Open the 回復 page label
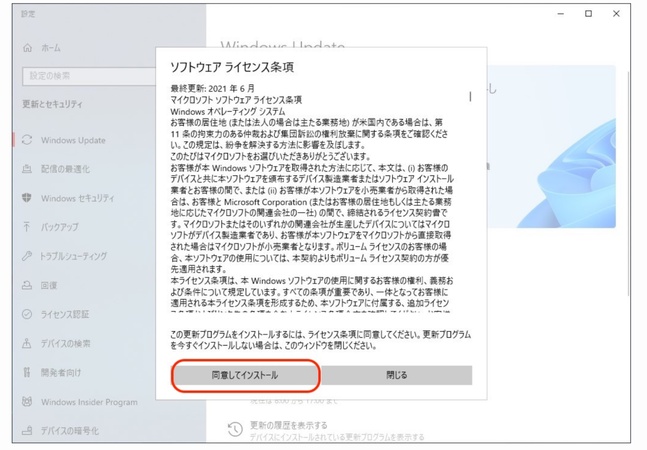The width and height of the screenshot is (647, 450). (49, 285)
